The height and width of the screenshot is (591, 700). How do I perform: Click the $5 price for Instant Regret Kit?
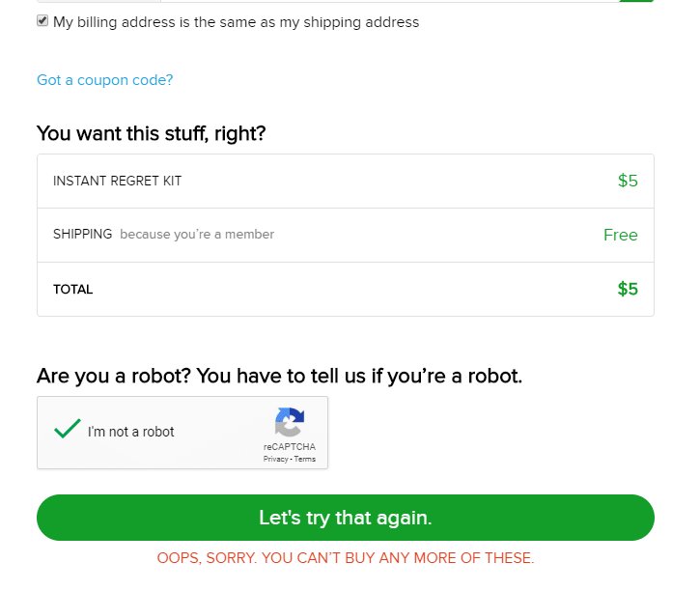(x=628, y=181)
